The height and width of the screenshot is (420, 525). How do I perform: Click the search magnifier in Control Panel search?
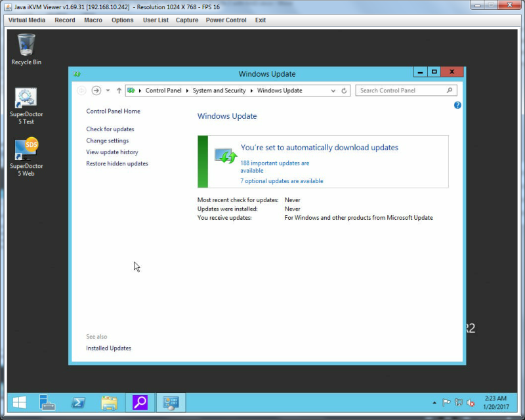pyautogui.click(x=450, y=91)
